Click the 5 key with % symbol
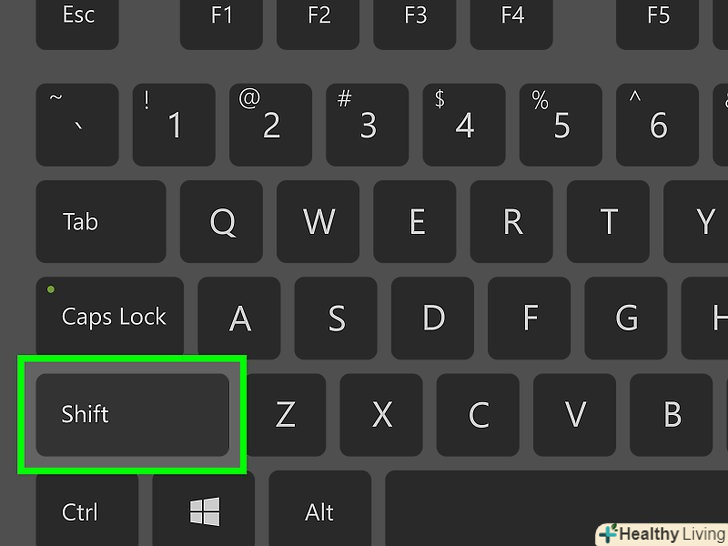 tap(560, 125)
